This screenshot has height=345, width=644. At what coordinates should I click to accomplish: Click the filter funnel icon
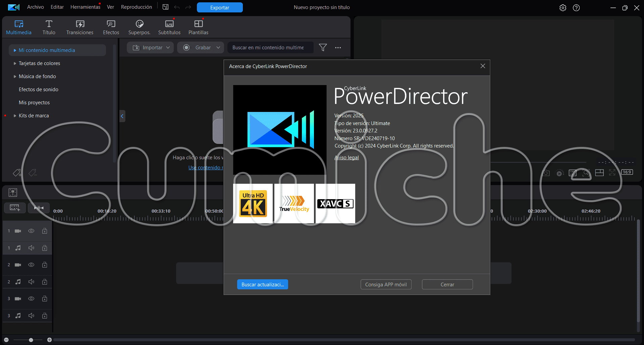(323, 48)
